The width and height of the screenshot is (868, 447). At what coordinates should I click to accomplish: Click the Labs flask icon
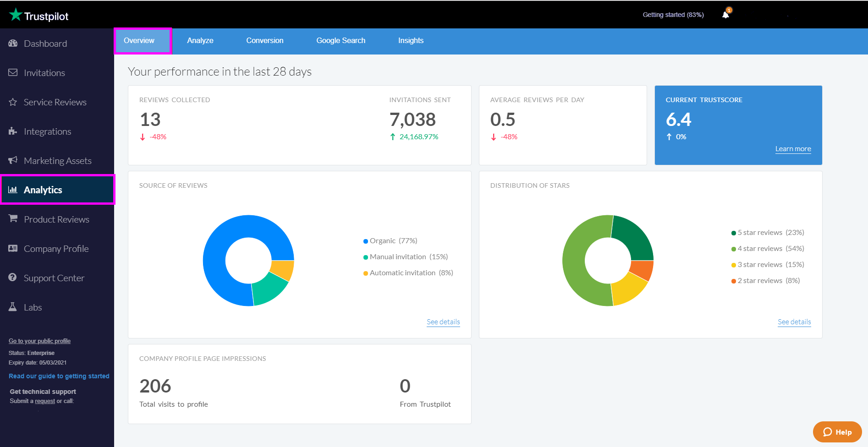(x=13, y=307)
